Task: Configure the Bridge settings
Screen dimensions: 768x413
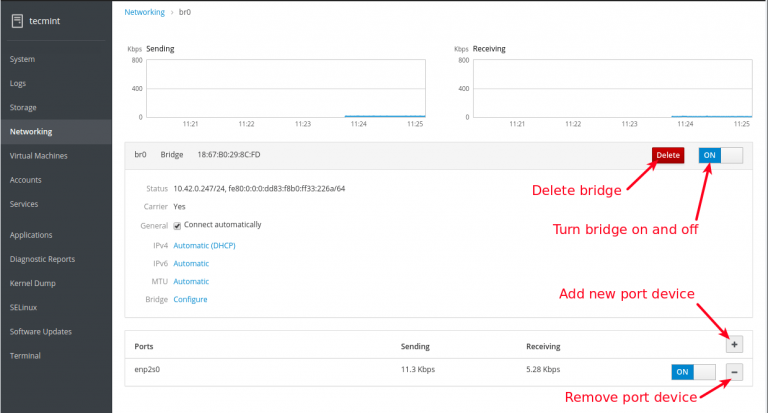Action: pyautogui.click(x=191, y=299)
